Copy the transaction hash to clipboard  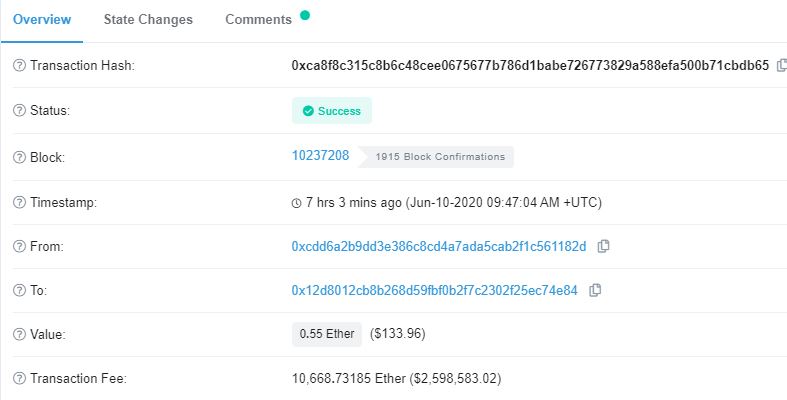(x=781, y=65)
